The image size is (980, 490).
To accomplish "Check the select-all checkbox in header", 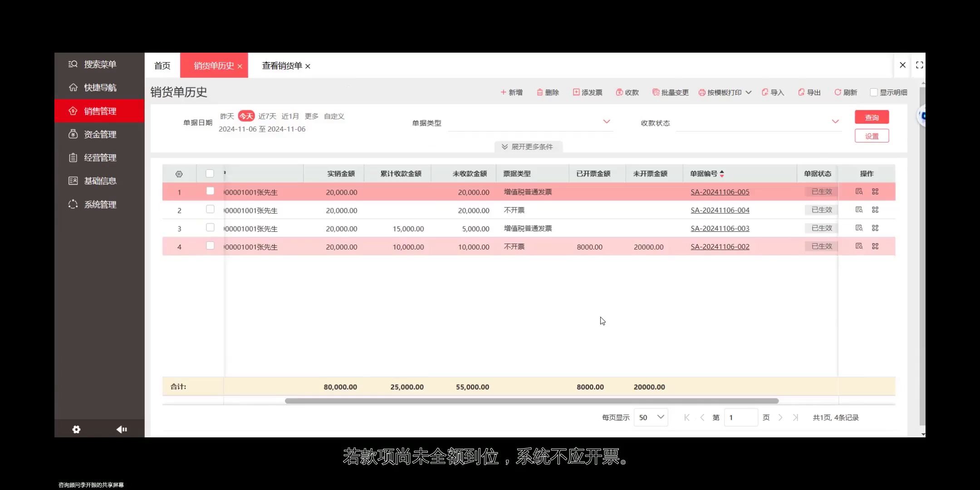I will click(x=210, y=173).
